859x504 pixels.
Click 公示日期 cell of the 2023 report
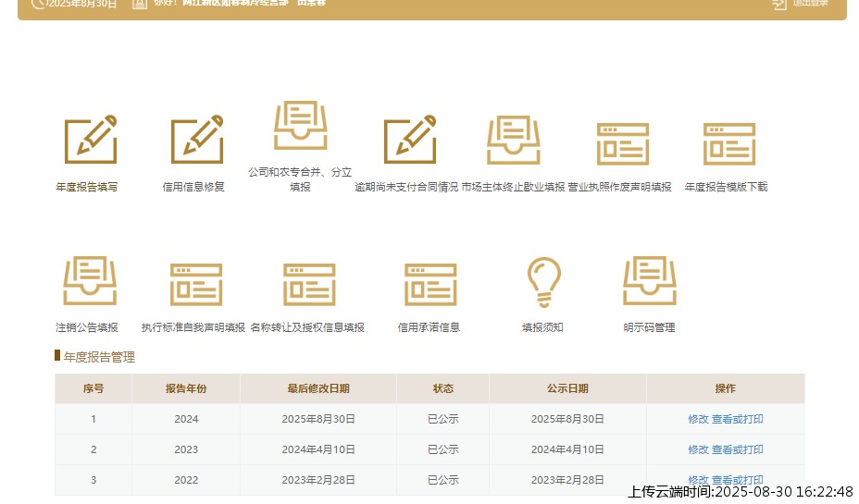(567, 449)
